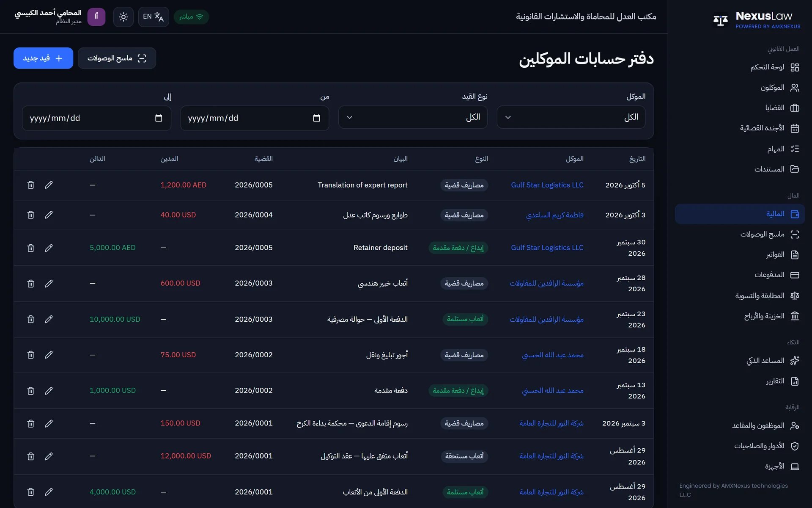Open المستندات documents page
The image size is (812, 508).
[740, 169]
